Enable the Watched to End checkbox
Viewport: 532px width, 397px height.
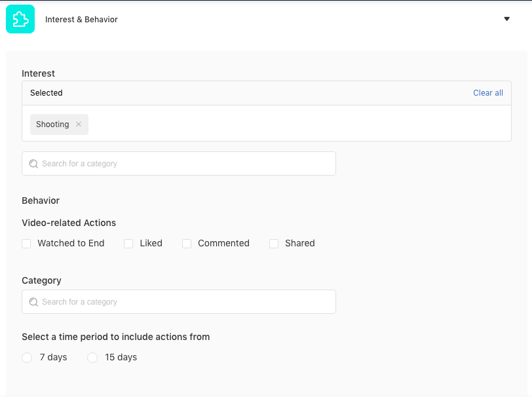coord(26,244)
